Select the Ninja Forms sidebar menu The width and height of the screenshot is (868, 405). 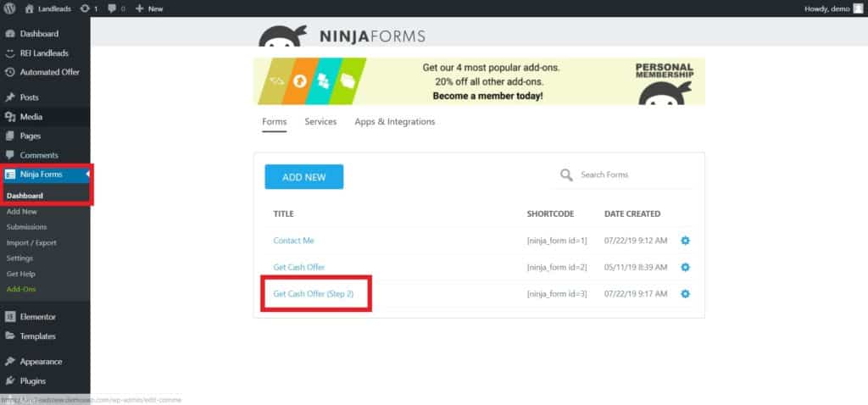click(x=45, y=175)
